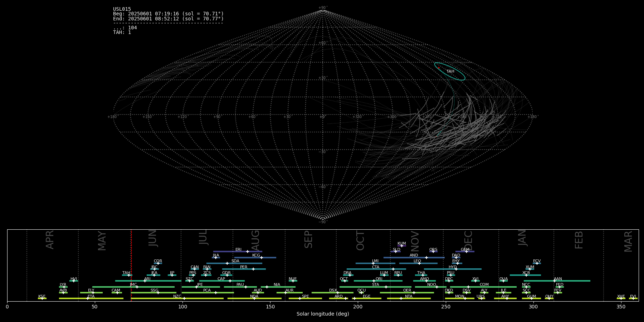The image size is (644, 322).
Task: Click the ERI shower label
Action: click(x=239, y=250)
